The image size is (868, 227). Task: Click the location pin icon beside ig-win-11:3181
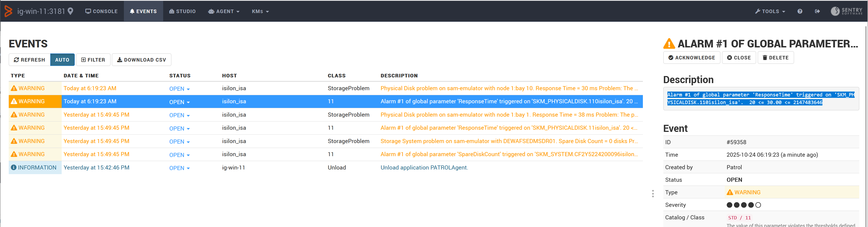70,11
